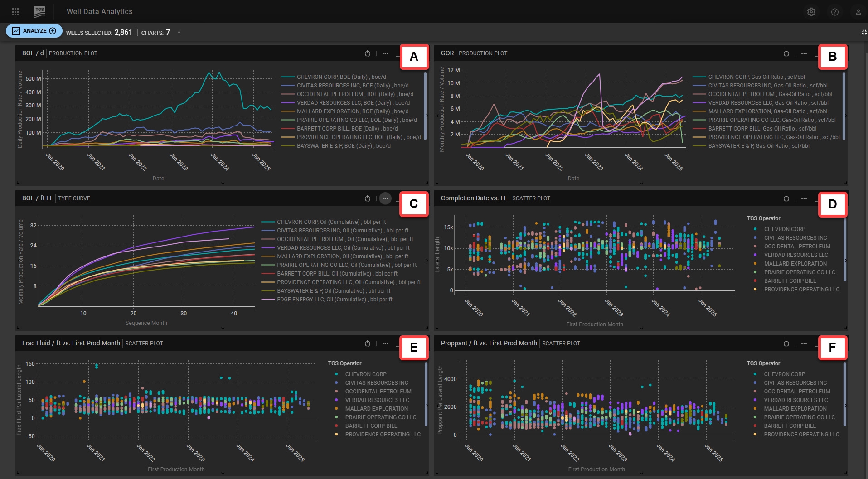Expand the Charts count dropdown
Image resolution: width=868 pixels, height=479 pixels.
click(x=179, y=33)
